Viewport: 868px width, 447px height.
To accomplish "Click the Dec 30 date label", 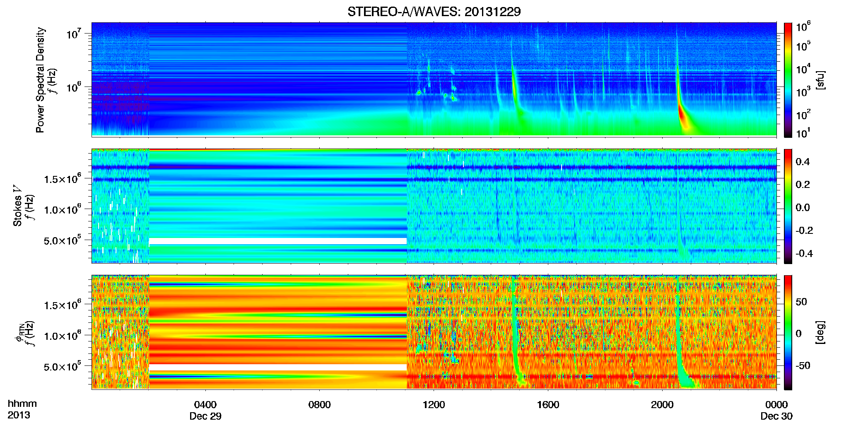I will pyautogui.click(x=776, y=416).
